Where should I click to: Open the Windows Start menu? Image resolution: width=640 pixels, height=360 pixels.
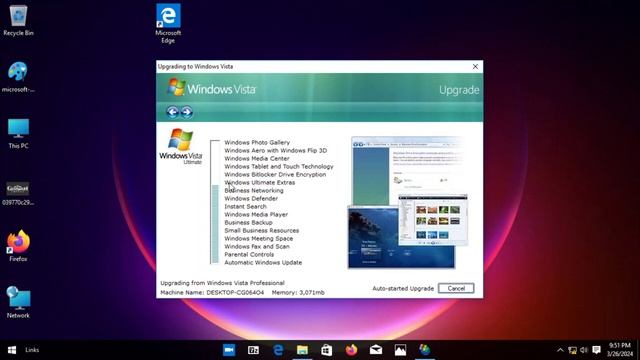click(x=12, y=350)
